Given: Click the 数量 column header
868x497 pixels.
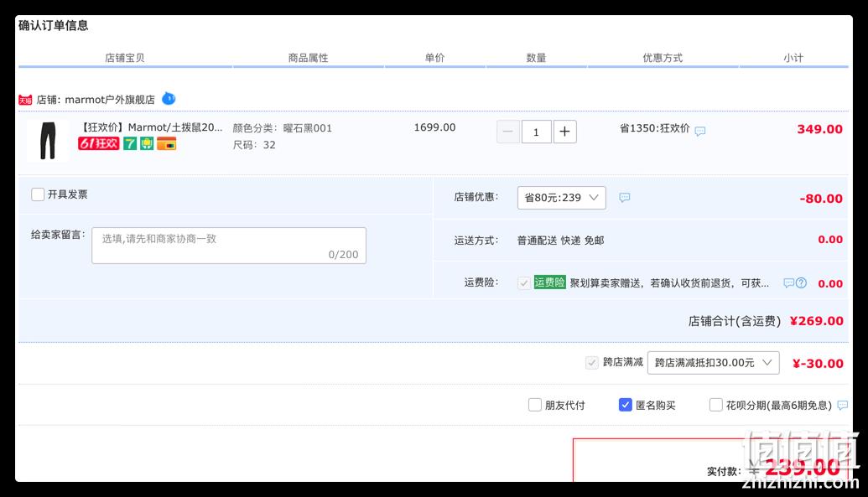Looking at the screenshot, I should [x=536, y=58].
